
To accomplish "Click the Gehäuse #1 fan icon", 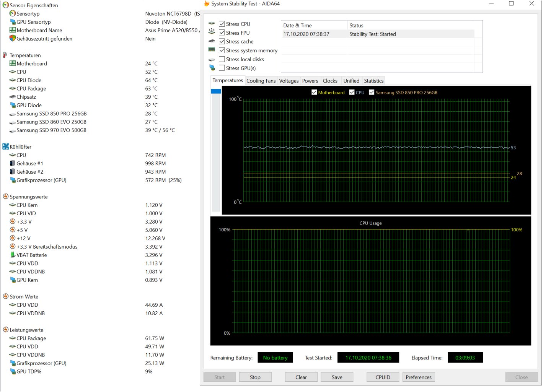I will 13,163.
